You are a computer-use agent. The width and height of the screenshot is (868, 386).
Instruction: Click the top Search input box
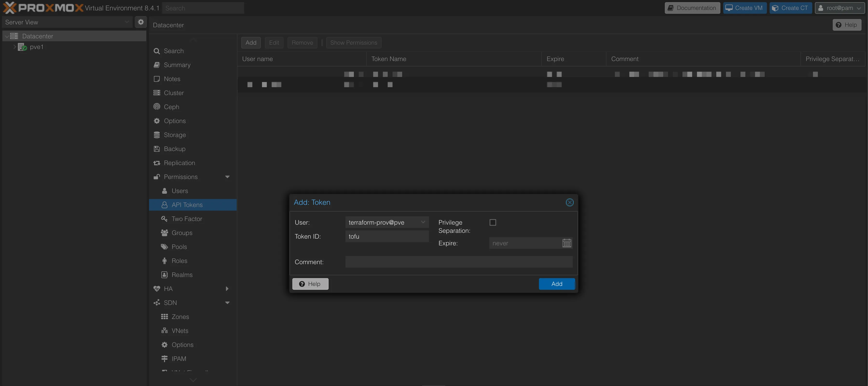[x=203, y=8]
